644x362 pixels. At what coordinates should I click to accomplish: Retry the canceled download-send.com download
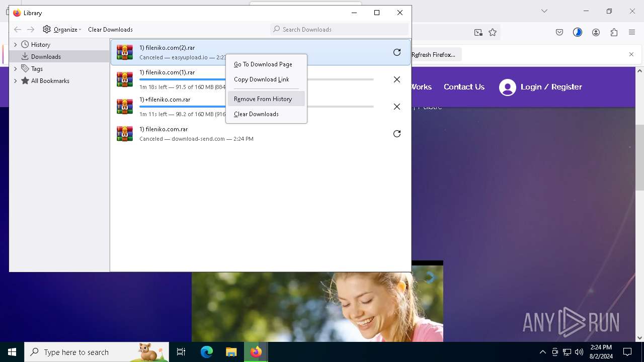point(397,134)
